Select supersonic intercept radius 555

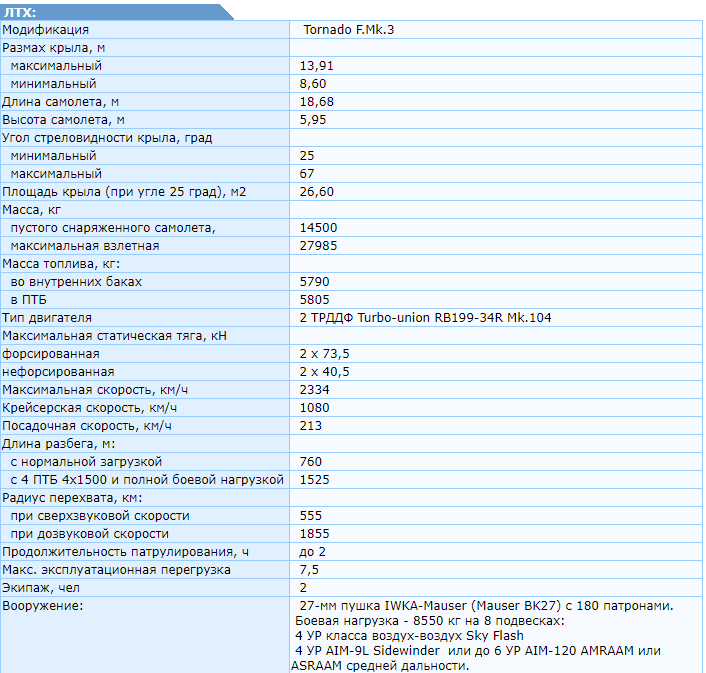311,516
